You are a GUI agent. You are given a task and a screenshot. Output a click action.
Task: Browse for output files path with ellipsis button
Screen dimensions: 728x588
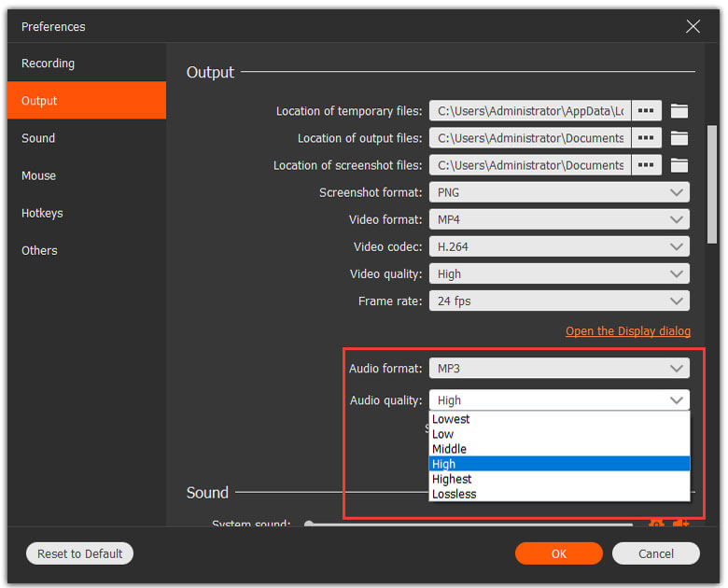(646, 138)
